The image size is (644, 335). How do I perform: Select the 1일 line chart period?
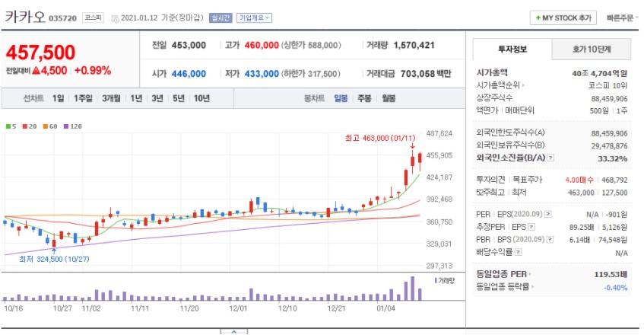tap(58, 98)
